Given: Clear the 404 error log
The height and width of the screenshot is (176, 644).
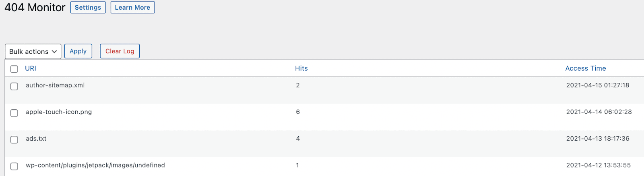Looking at the screenshot, I should tap(120, 51).
